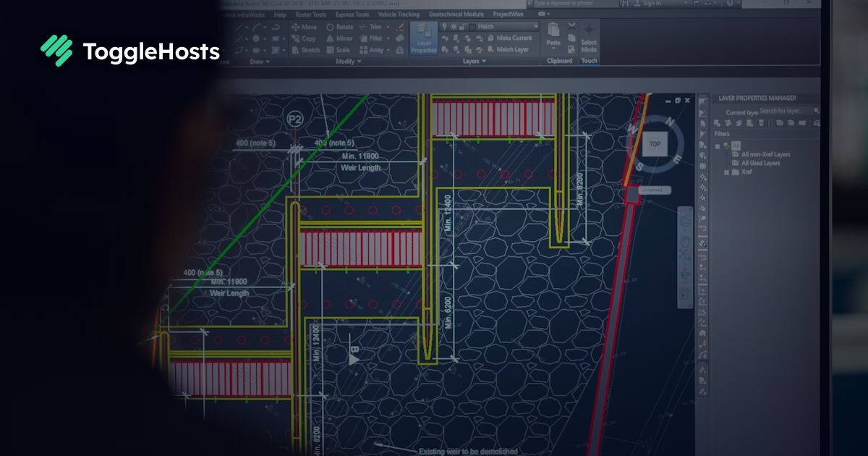Screen dimensions: 868x456
Task: Activate the Rotate tool
Action: click(340, 27)
